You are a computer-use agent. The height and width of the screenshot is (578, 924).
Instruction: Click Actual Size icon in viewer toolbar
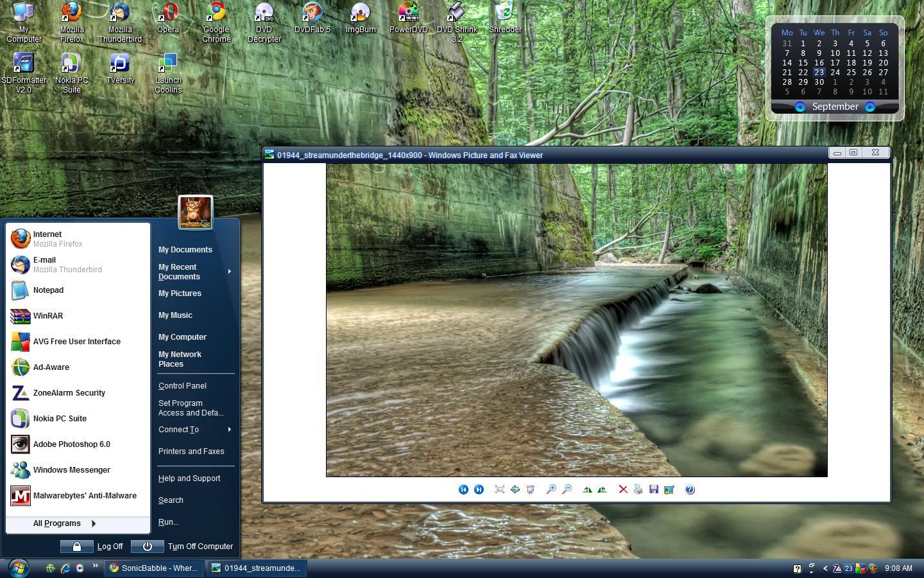(x=515, y=489)
